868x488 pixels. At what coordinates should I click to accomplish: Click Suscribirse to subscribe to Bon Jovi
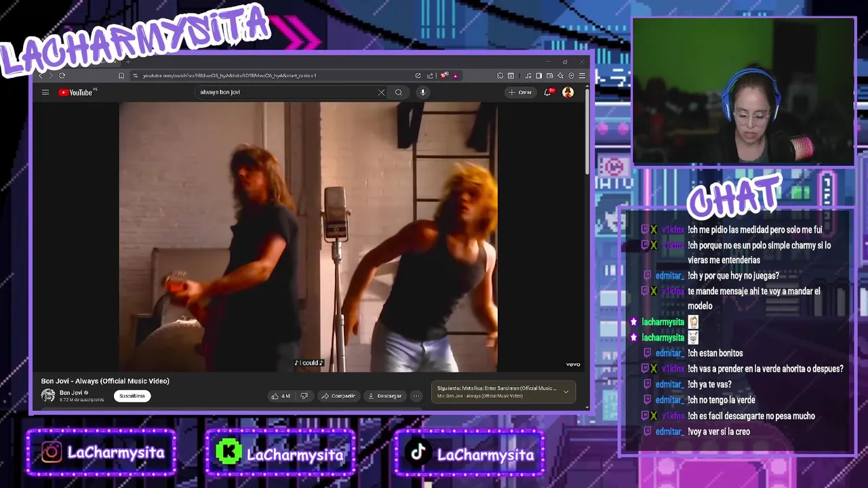click(132, 396)
